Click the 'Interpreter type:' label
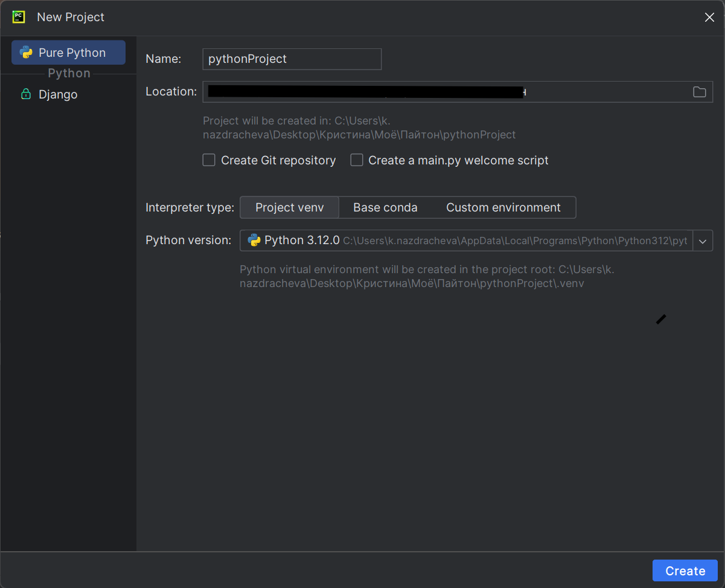Screen dimensions: 725x588 pos(190,207)
